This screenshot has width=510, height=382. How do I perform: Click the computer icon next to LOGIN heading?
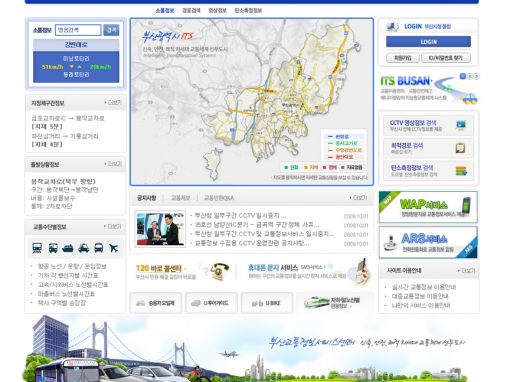point(393,27)
